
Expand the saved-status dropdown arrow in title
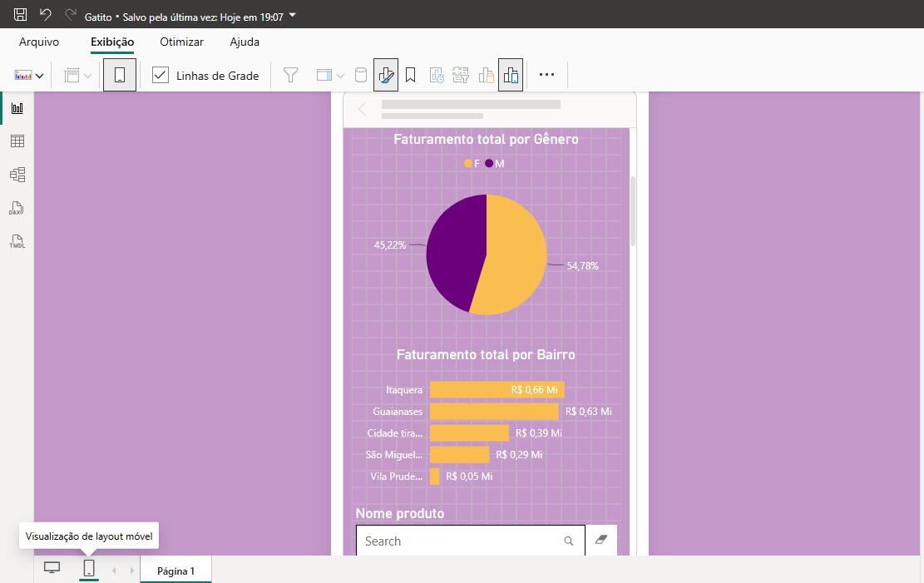click(292, 15)
